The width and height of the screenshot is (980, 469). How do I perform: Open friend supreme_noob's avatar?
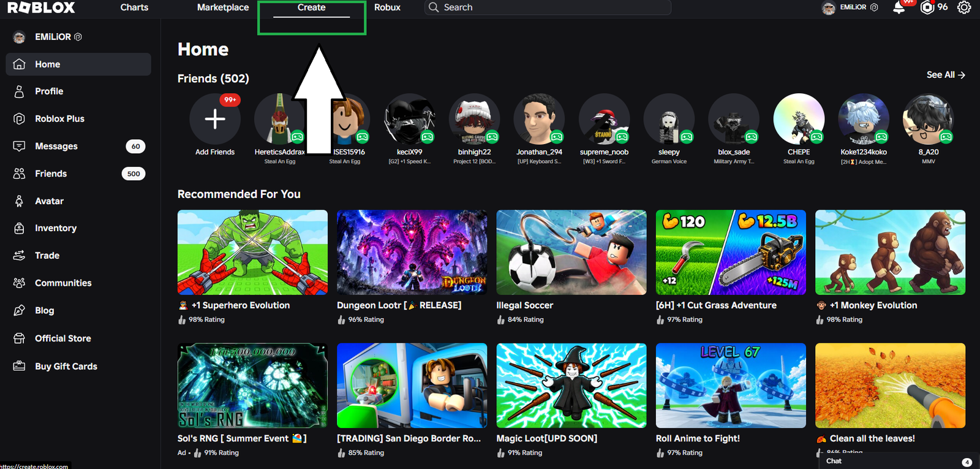[x=605, y=119]
